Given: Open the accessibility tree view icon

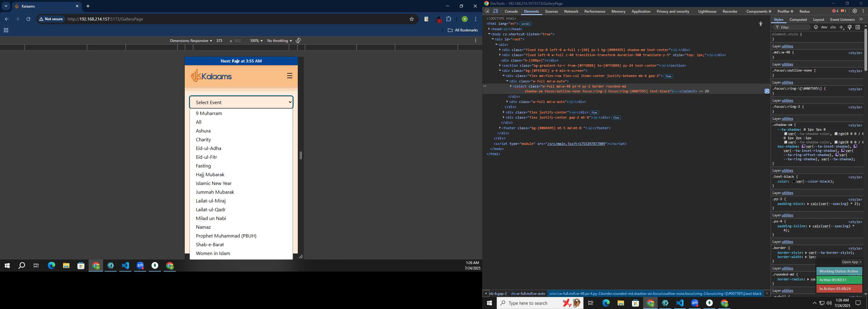Looking at the screenshot, I should (x=760, y=24).
